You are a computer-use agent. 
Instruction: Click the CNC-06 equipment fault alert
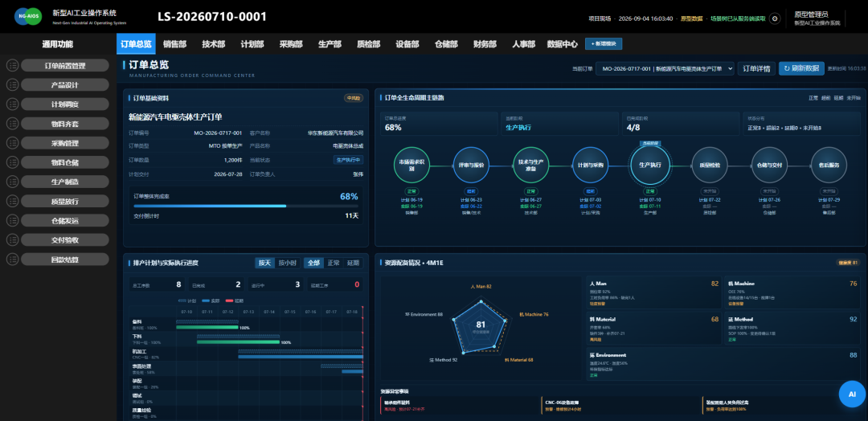click(620, 406)
